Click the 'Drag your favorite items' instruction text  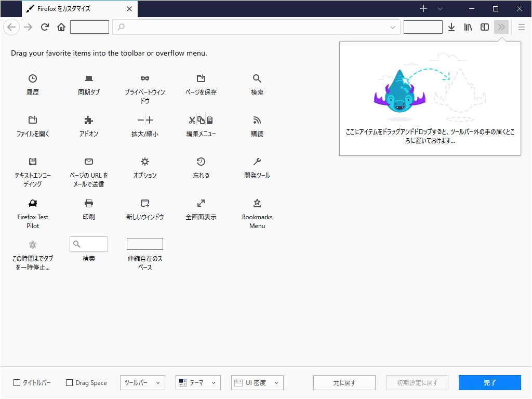109,54
